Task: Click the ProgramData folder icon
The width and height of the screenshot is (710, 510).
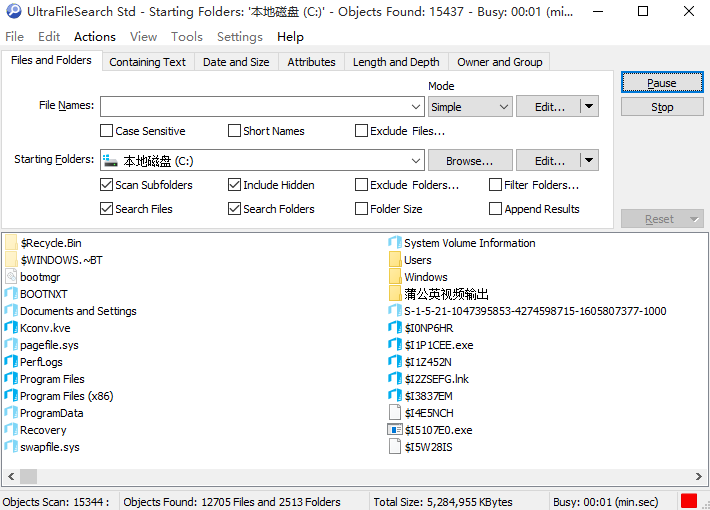Action: 11,413
